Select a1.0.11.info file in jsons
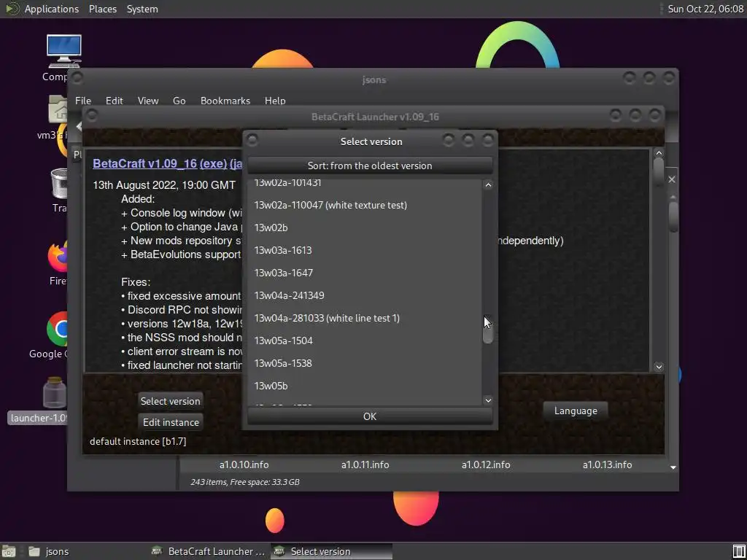 click(x=365, y=464)
